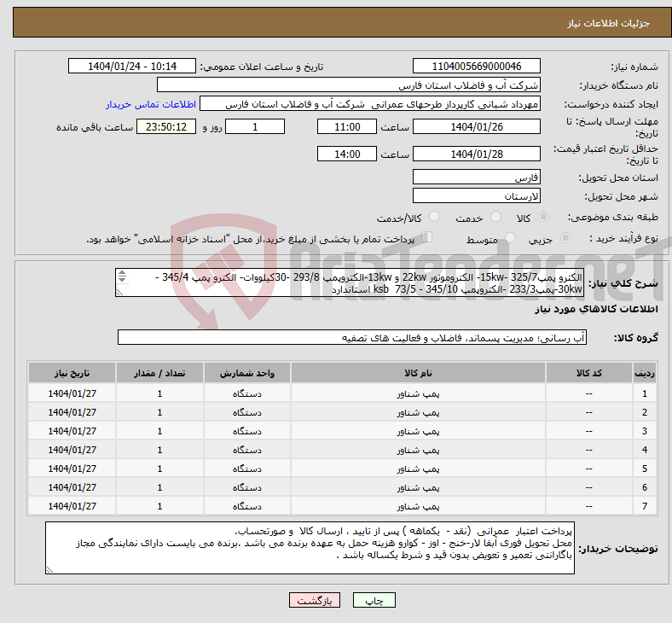This screenshot has width=672, height=623.
Task: Click the resize grip of description box
Action: tap(119, 293)
